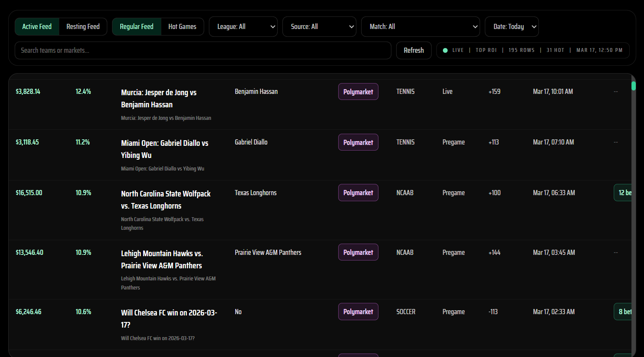Click Polymarket badge in Miami Open row

point(358,142)
